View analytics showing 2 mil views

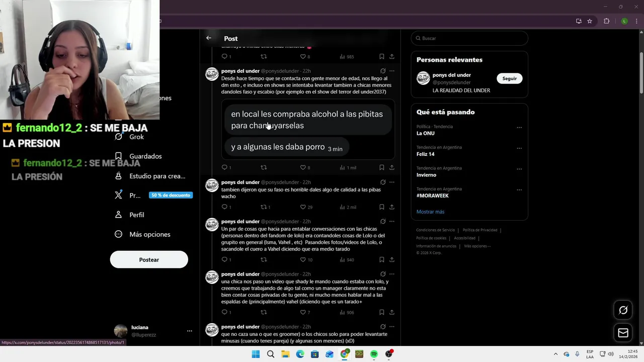(x=348, y=207)
